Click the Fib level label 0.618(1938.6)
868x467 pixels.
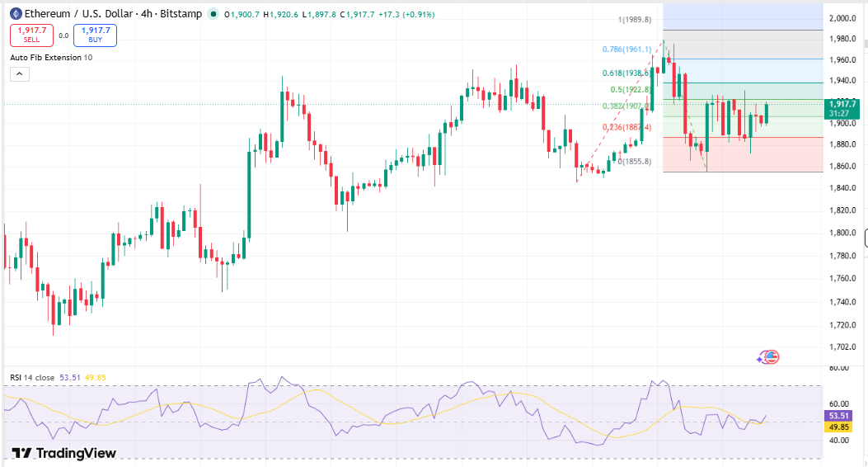pyautogui.click(x=626, y=73)
